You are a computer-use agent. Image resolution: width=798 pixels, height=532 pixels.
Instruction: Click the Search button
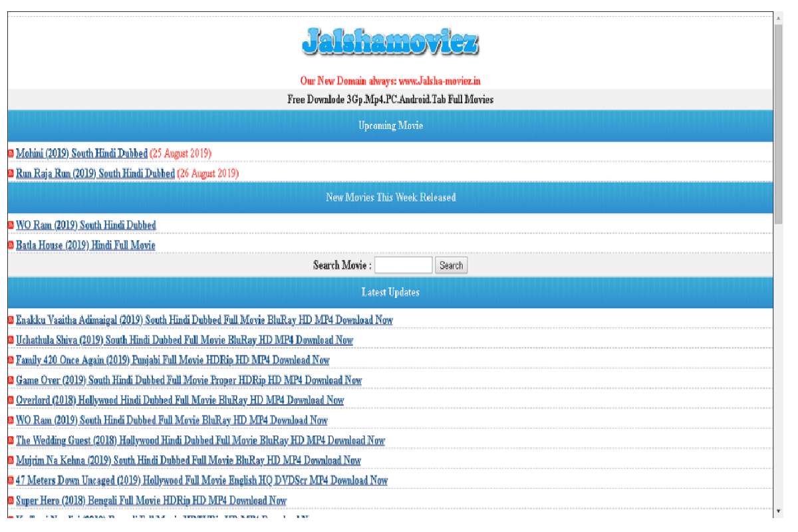[451, 265]
